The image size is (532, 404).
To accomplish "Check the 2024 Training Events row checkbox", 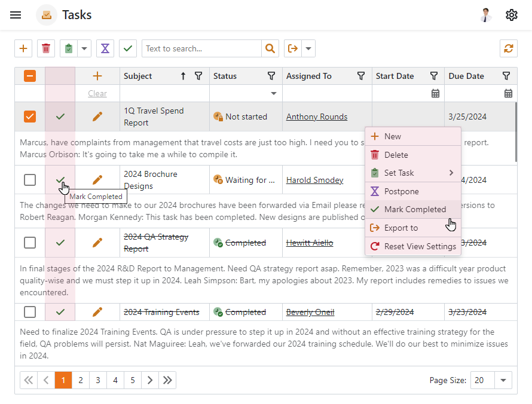I will click(x=30, y=312).
